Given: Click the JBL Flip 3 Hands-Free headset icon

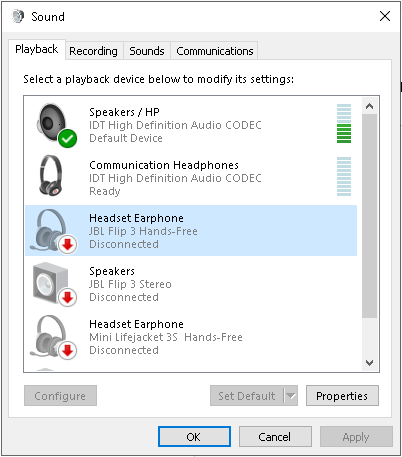Looking at the screenshot, I should point(53,231).
